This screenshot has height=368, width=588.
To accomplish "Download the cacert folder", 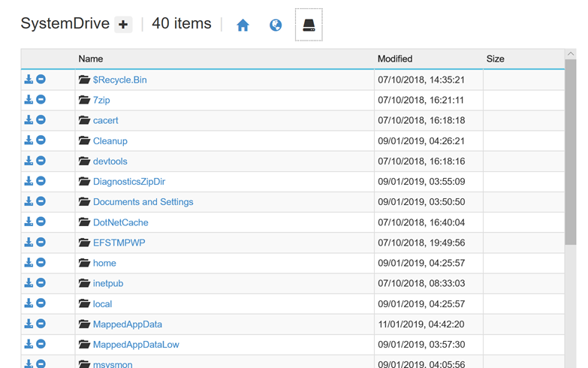I will click(29, 119).
